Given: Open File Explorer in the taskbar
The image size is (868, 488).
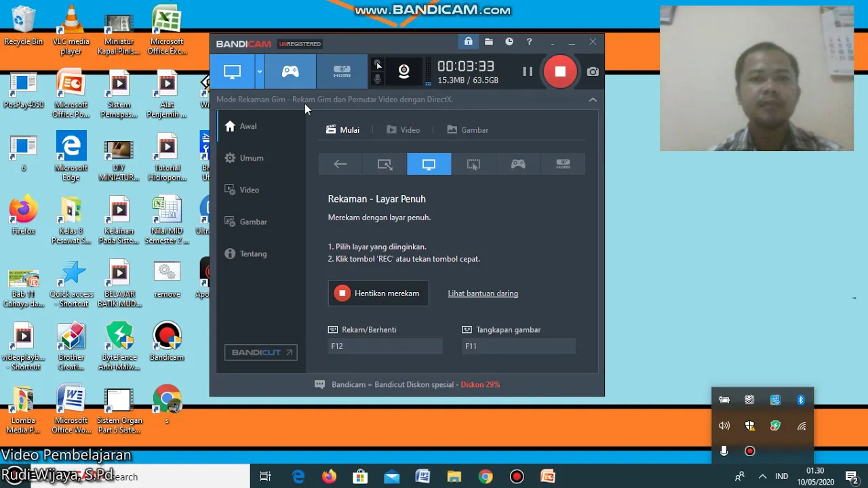Looking at the screenshot, I should [454, 476].
